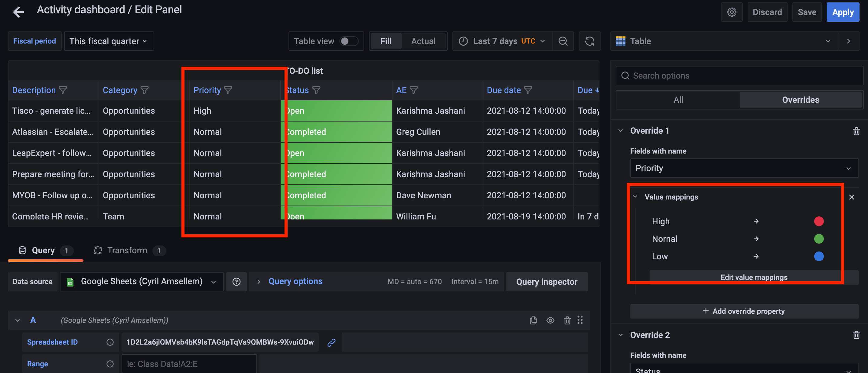Viewport: 868px width, 373px height.
Task: Open the This fiscal quarter dropdown
Action: [109, 41]
